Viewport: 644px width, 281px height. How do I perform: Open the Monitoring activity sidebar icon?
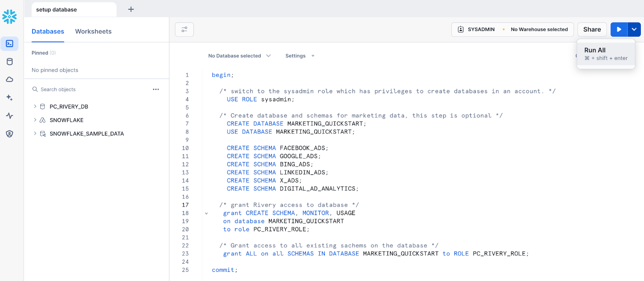click(x=10, y=116)
